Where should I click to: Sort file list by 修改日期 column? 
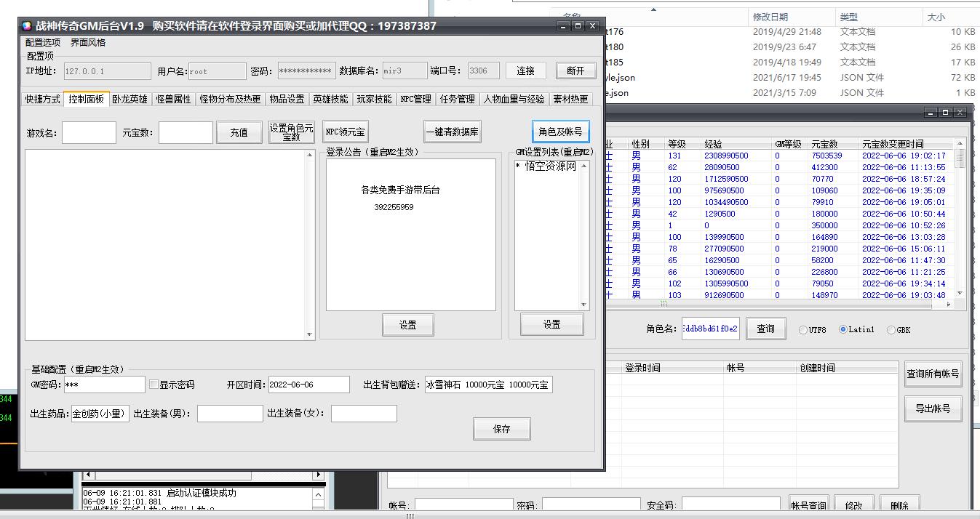pos(770,17)
